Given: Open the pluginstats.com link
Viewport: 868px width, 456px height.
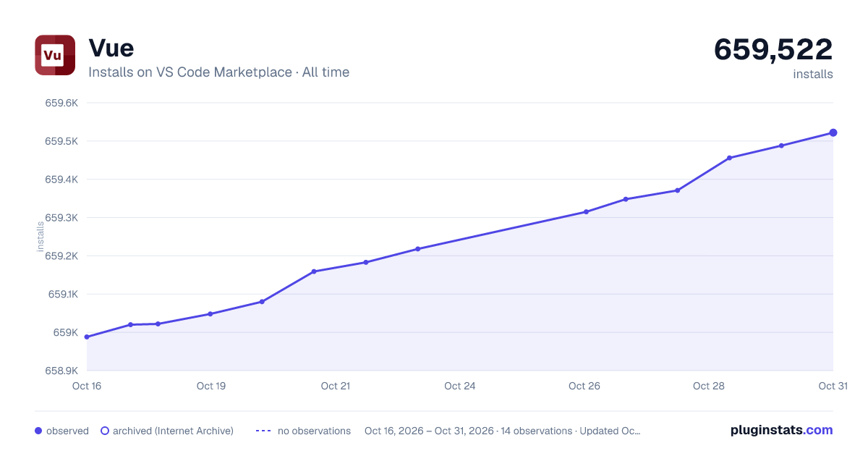Looking at the screenshot, I should pyautogui.click(x=781, y=430).
